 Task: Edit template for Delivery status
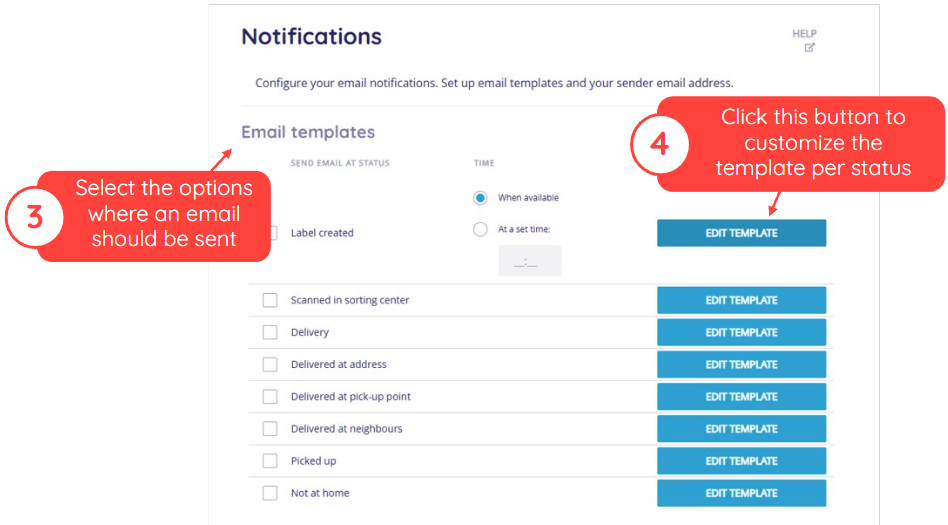tap(741, 332)
